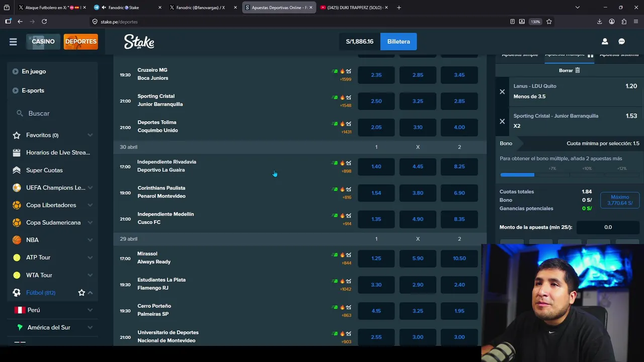The width and height of the screenshot is (644, 362).
Task: Open statistics chart icon for Sporting Cristal match
Action: click(x=348, y=98)
